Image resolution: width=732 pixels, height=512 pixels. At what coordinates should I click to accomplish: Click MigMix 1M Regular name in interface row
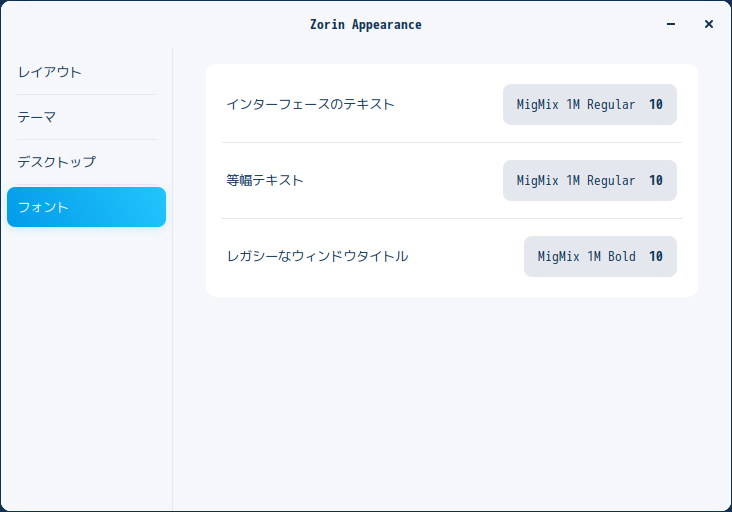point(576,105)
